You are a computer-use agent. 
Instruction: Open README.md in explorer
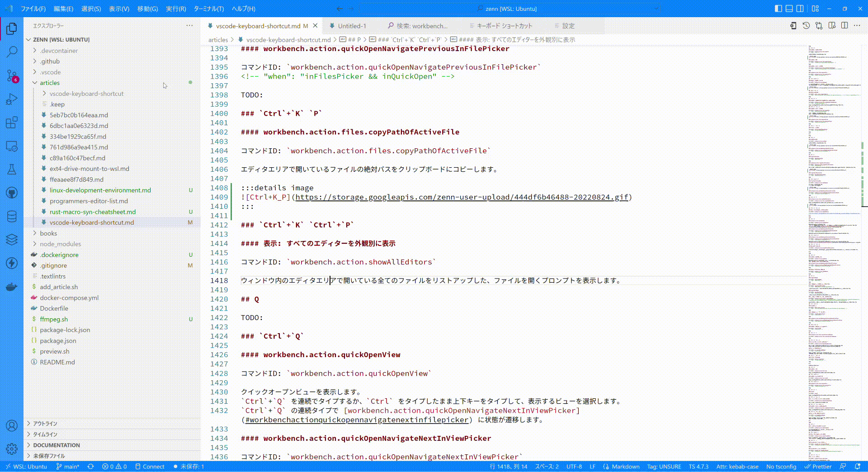57,362
